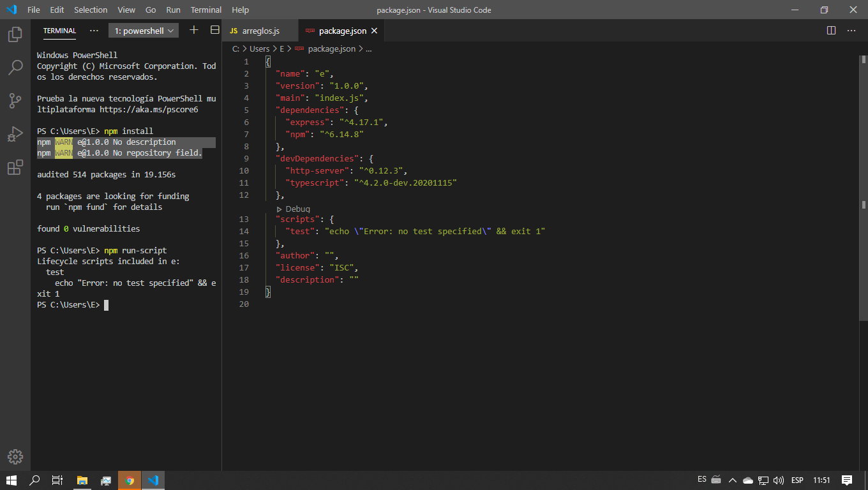This screenshot has height=490, width=868.
Task: Open the Edit menu
Action: (57, 10)
